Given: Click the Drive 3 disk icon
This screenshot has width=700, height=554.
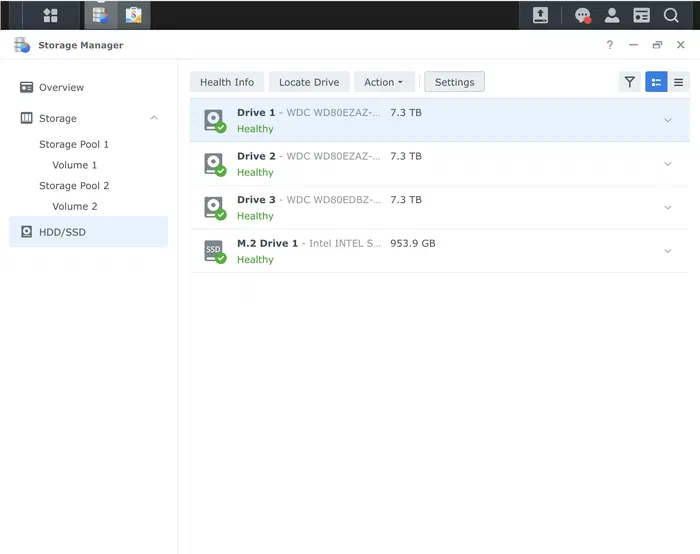Looking at the screenshot, I should [215, 208].
